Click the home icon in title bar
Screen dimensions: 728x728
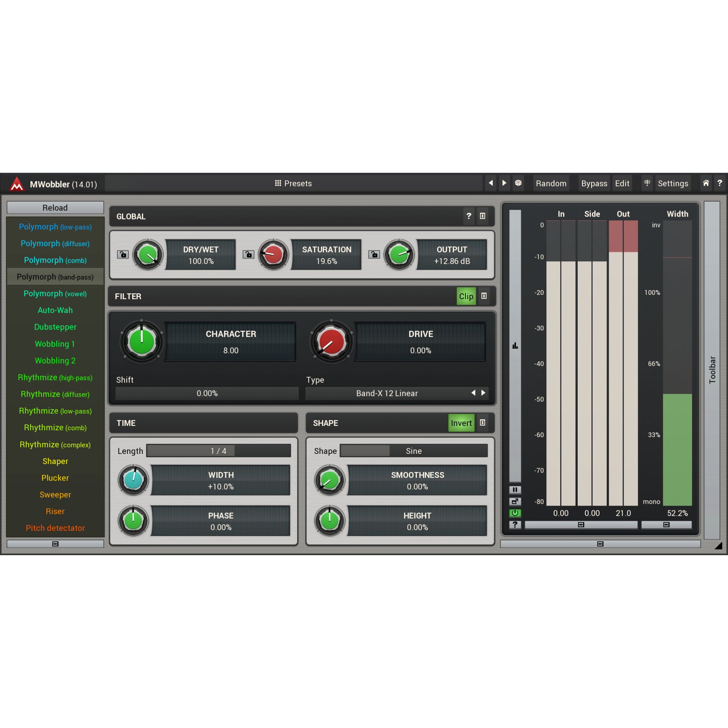(x=706, y=183)
